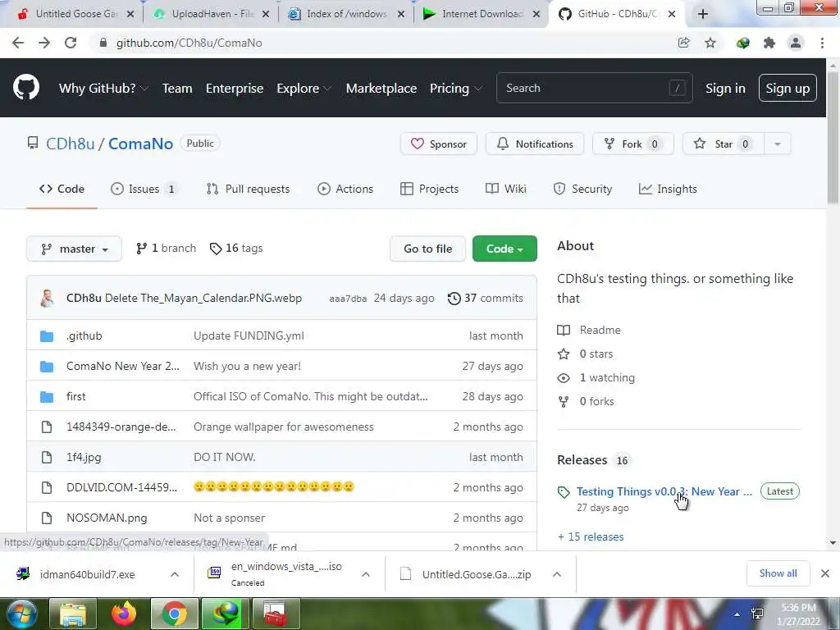
Task: Click the 'first' folder icon
Action: tap(47, 396)
